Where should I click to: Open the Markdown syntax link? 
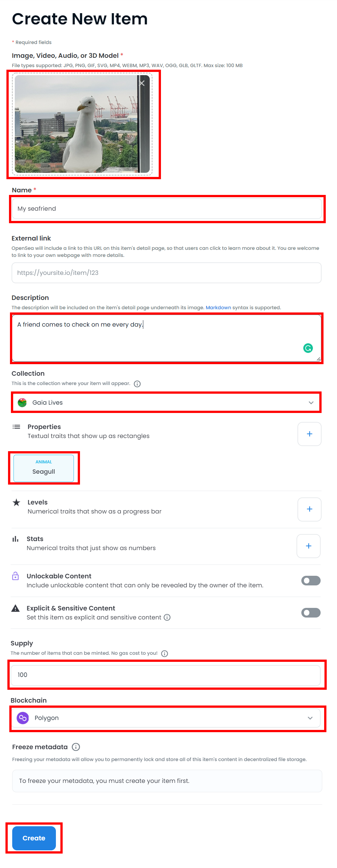pos(218,308)
